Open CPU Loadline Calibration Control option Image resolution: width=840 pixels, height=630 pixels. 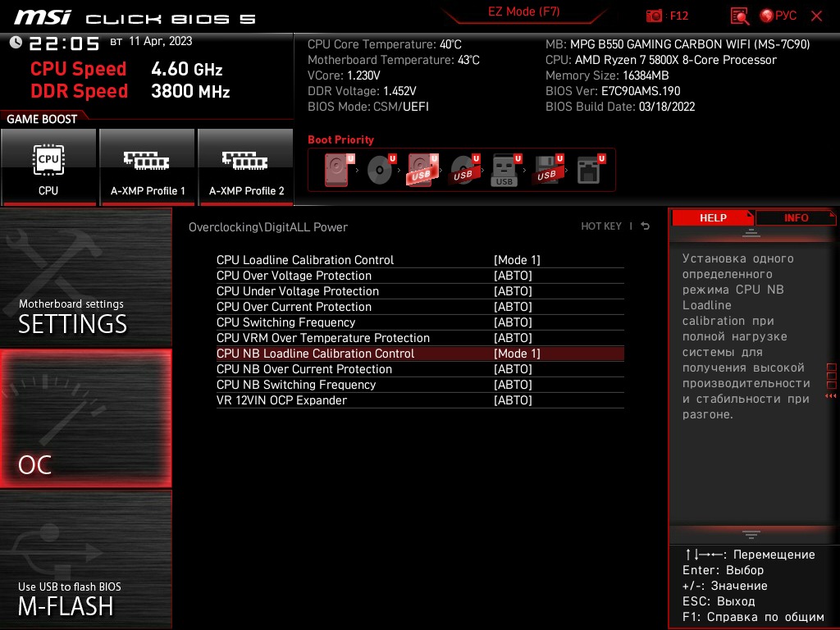(x=420, y=260)
